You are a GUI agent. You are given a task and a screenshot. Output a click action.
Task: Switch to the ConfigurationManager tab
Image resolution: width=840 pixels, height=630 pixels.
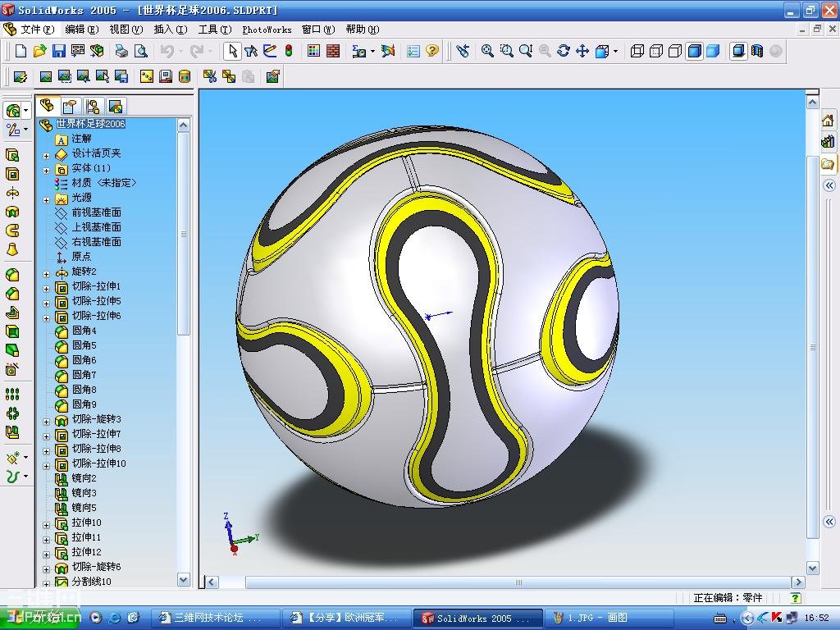pyautogui.click(x=93, y=106)
